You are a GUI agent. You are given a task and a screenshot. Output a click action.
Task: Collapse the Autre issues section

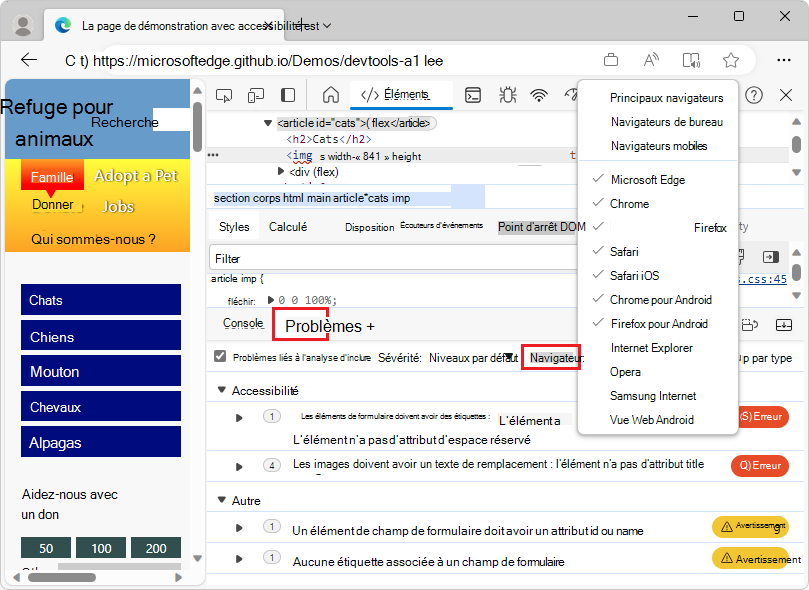tap(222, 500)
